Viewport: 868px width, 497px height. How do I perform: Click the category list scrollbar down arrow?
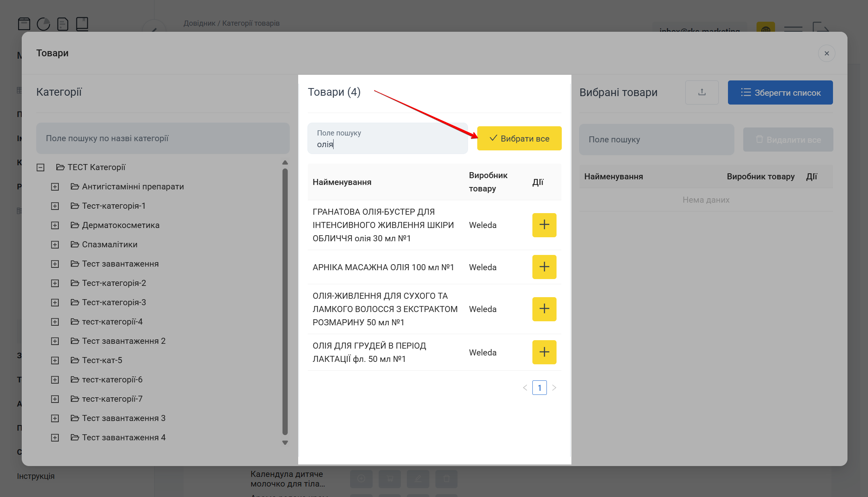[285, 443]
